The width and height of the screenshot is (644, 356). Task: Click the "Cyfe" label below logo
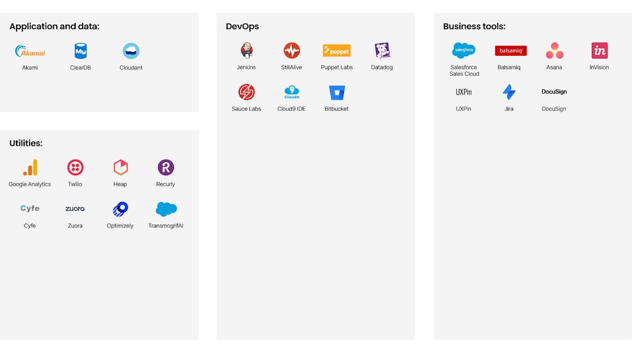pyautogui.click(x=30, y=226)
